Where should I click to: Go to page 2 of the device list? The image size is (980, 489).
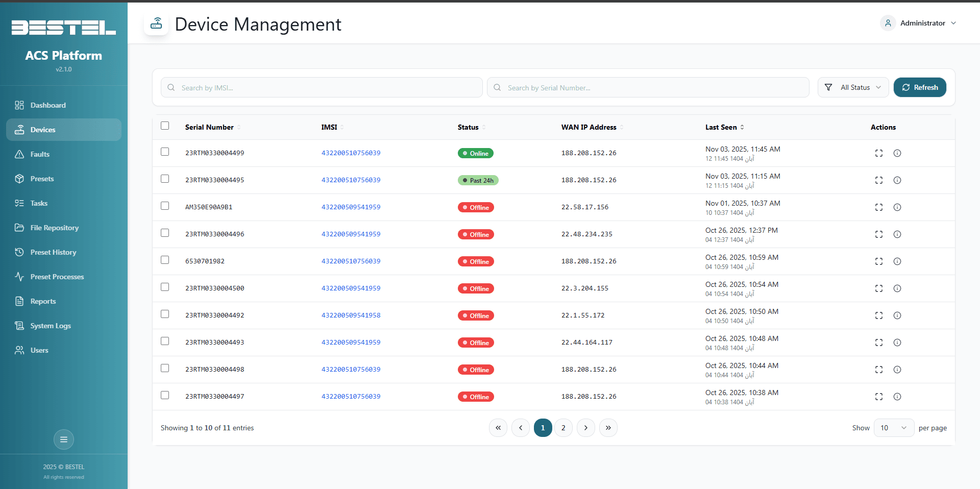[563, 428]
